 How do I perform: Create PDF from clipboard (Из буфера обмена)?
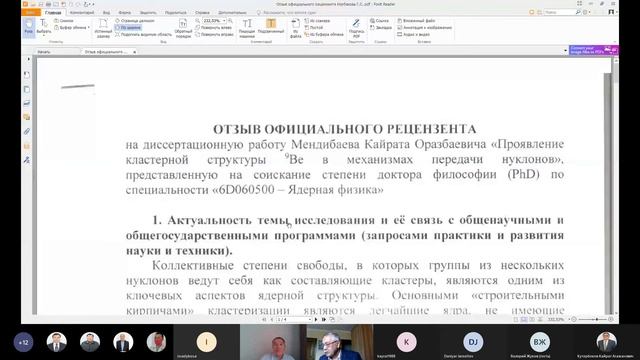(324, 34)
